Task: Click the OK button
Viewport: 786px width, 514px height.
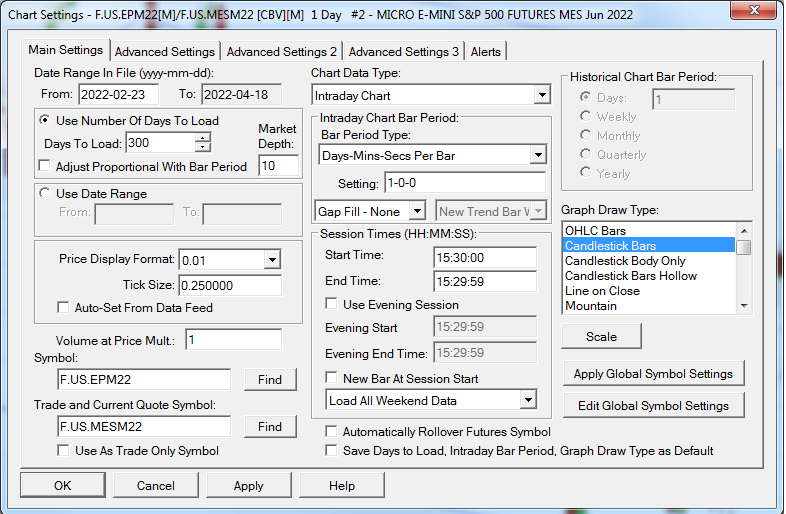Action: pos(63,485)
